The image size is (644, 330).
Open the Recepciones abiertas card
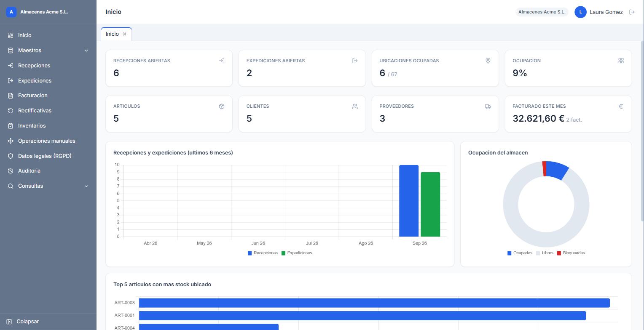click(x=169, y=68)
